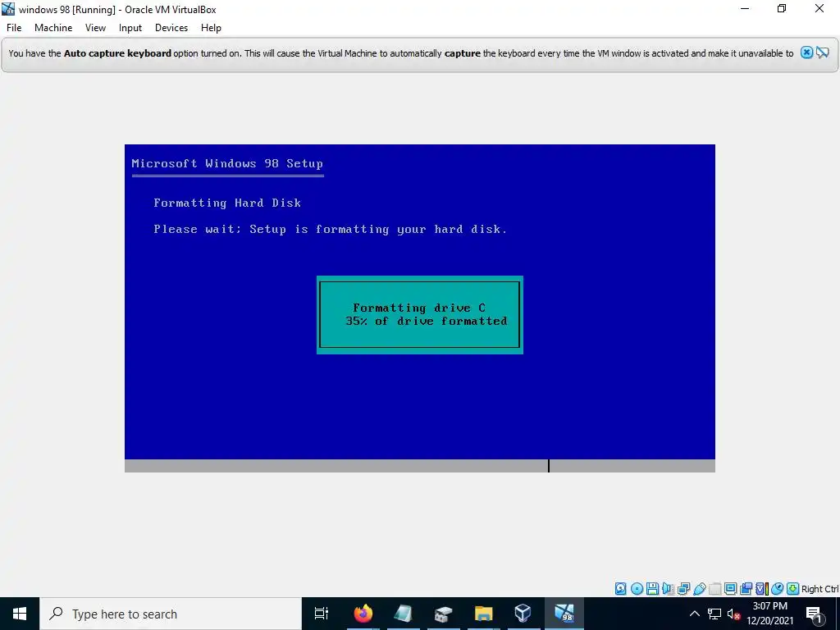The width and height of the screenshot is (840, 630).
Task: Close the VirtualBox VM window
Action: coord(819,8)
